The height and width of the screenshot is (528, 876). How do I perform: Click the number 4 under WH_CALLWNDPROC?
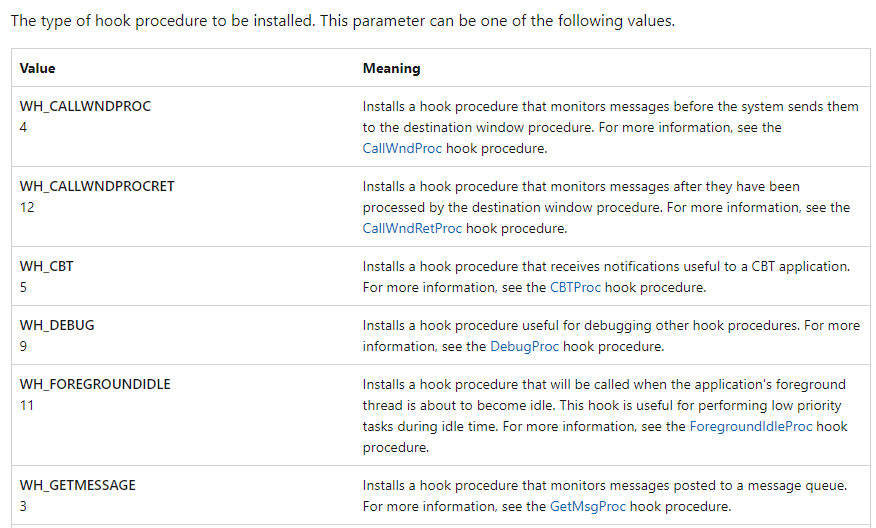click(24, 127)
